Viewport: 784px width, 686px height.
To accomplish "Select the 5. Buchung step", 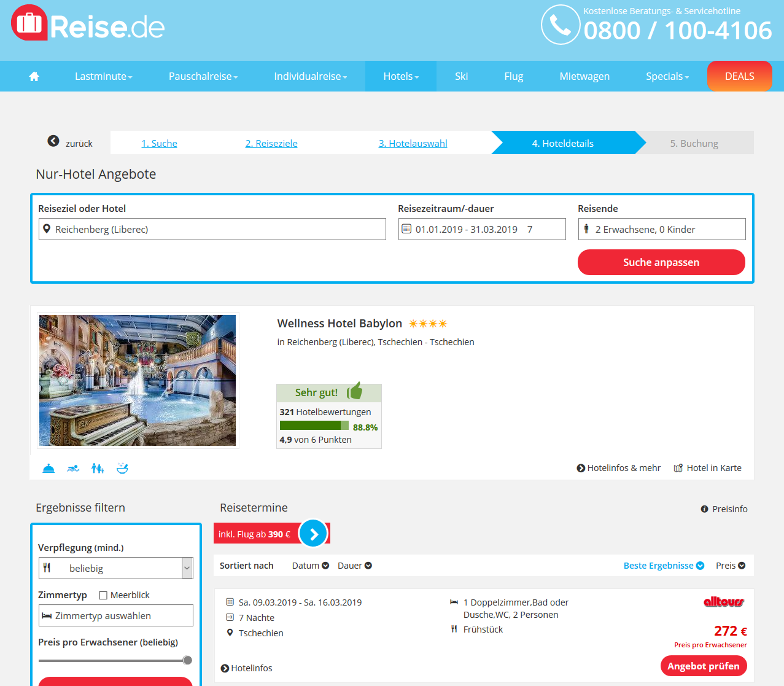I will [x=694, y=143].
